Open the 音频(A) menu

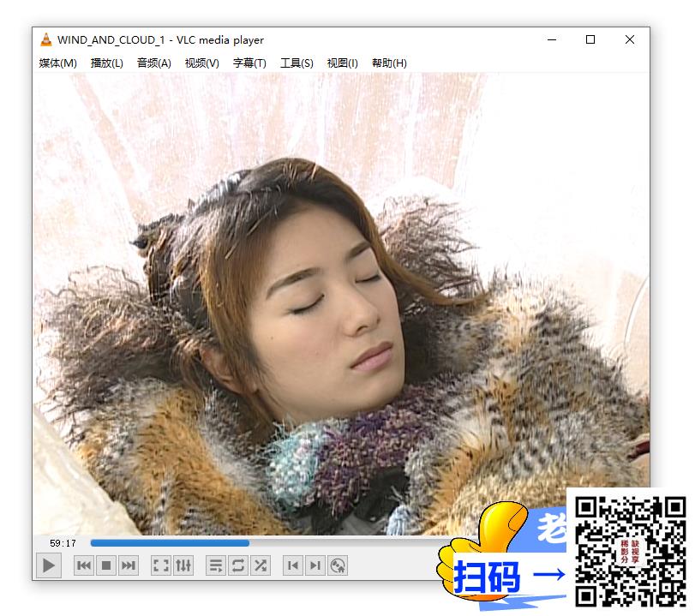[153, 63]
